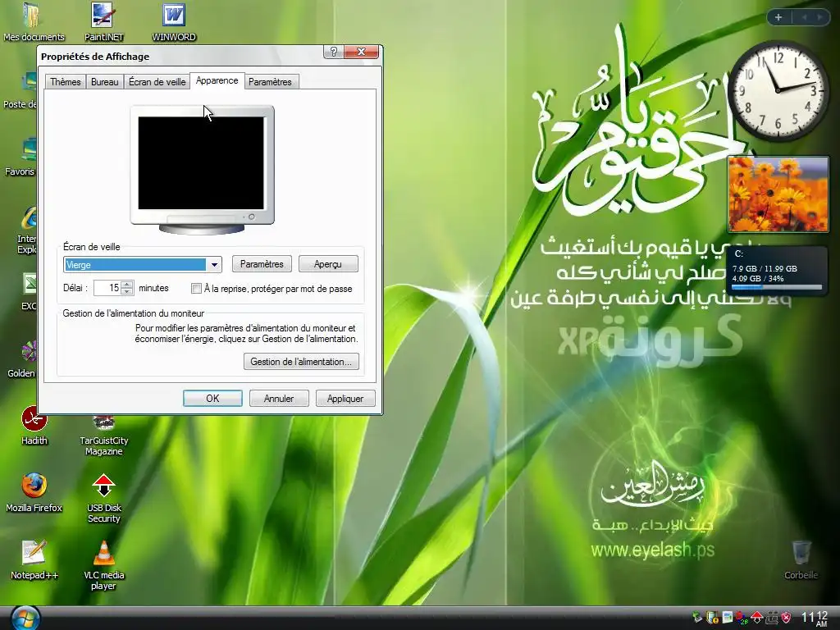The image size is (840, 630).
Task: Click the red-blue 2P tray icon
Action: click(742, 619)
